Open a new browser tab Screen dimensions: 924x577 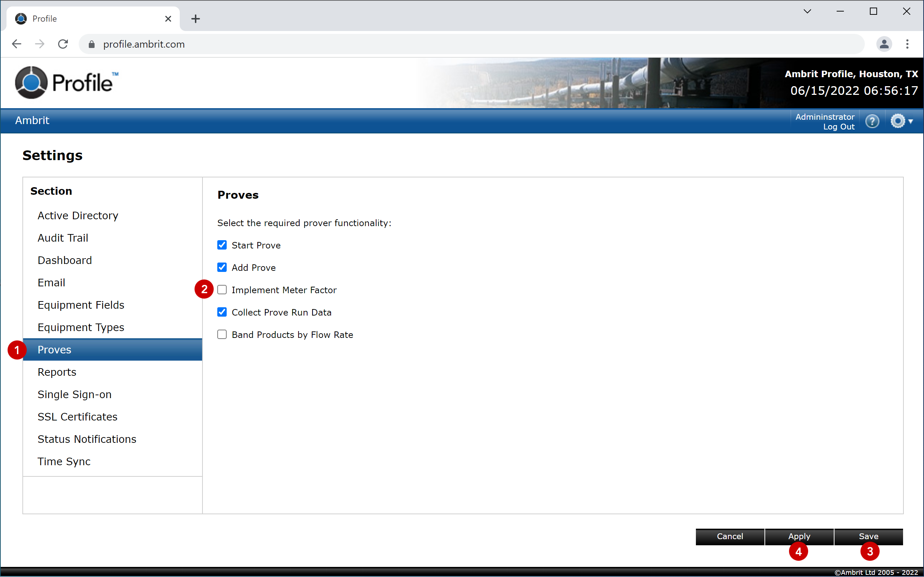tap(196, 19)
